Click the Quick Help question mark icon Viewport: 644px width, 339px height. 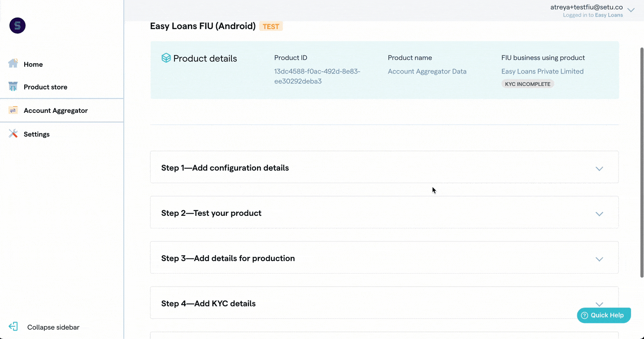[x=584, y=315]
